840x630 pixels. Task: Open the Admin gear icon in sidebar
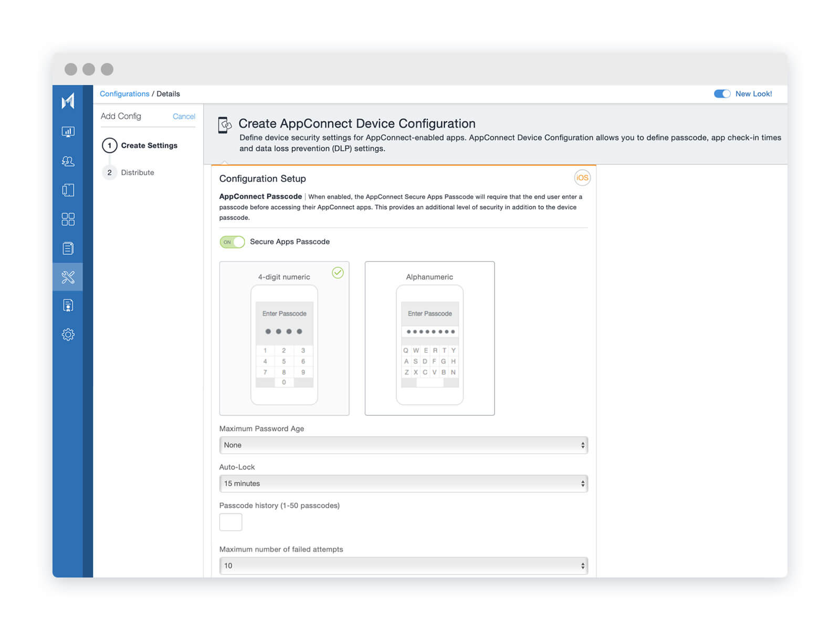68,334
